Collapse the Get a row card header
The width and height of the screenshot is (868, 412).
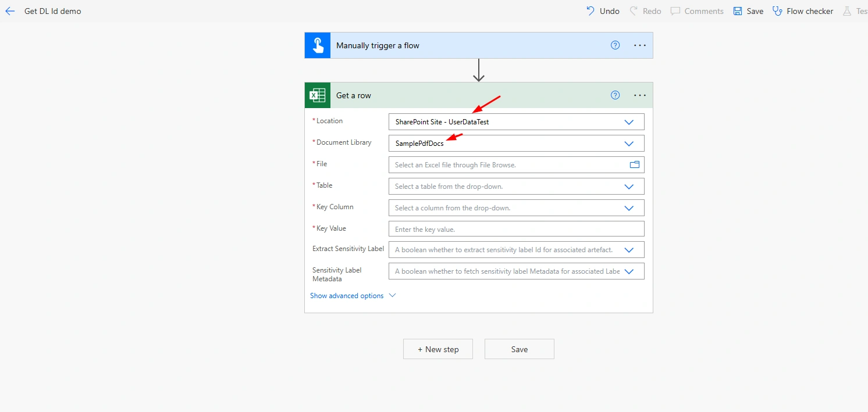(479, 95)
